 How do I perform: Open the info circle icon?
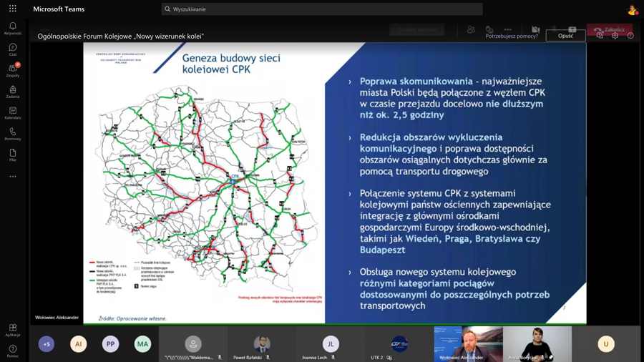coord(630,36)
